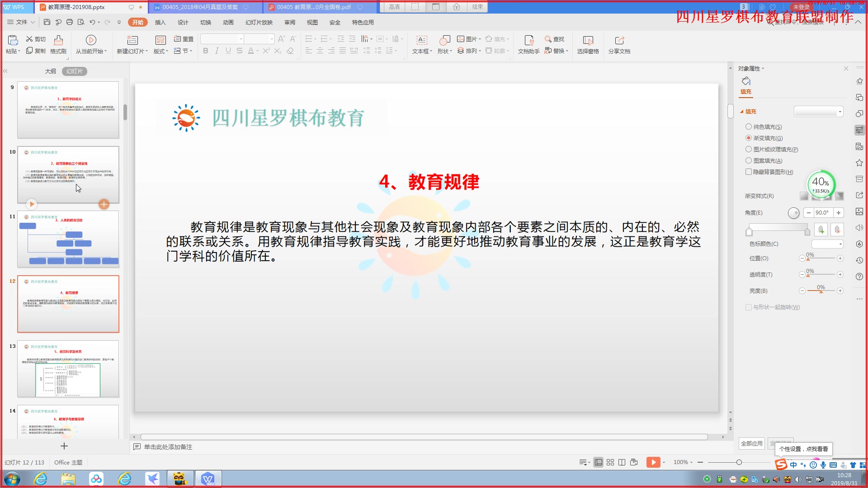The width and height of the screenshot is (868, 488).
Task: Click the Replace (替换) button
Action: [x=556, y=51]
